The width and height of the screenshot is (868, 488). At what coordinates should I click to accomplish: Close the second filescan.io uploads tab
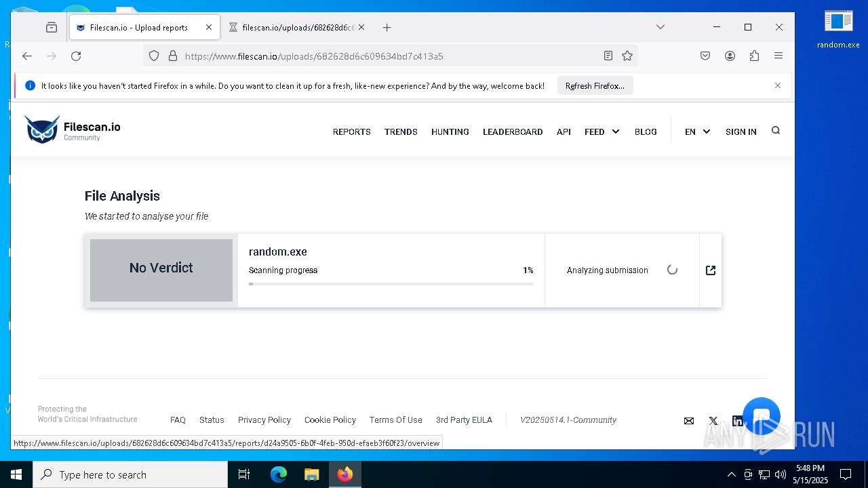[361, 28]
